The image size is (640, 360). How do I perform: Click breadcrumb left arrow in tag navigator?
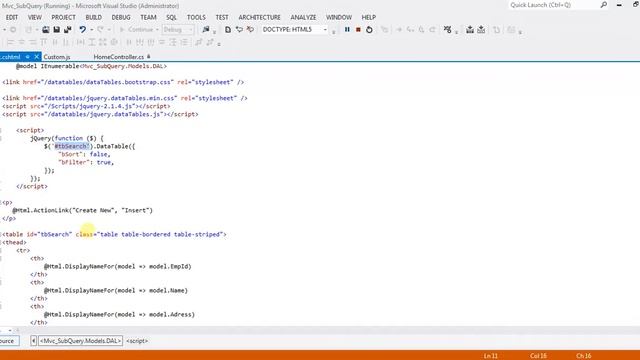(x=33, y=341)
